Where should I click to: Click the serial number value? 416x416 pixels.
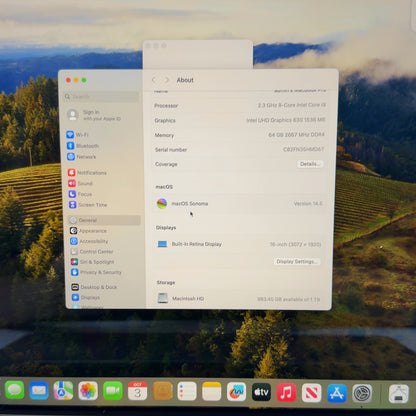click(x=303, y=149)
